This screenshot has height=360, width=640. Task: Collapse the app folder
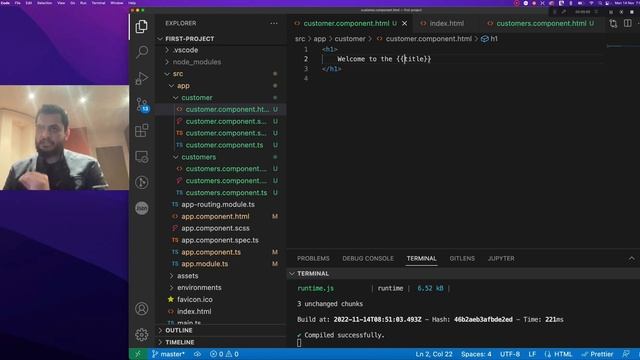[x=221, y=86]
